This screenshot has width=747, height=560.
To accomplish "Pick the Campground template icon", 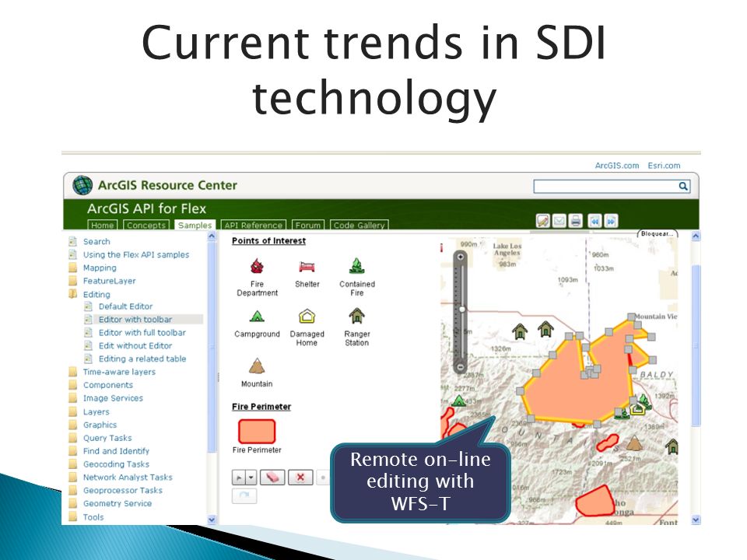I will tap(257, 317).
